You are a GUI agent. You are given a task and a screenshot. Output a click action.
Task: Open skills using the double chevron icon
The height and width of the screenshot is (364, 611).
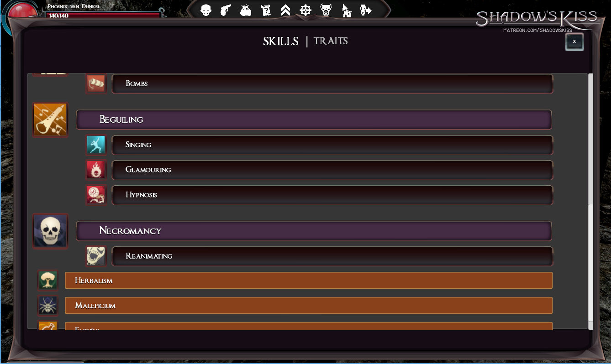coord(286,10)
